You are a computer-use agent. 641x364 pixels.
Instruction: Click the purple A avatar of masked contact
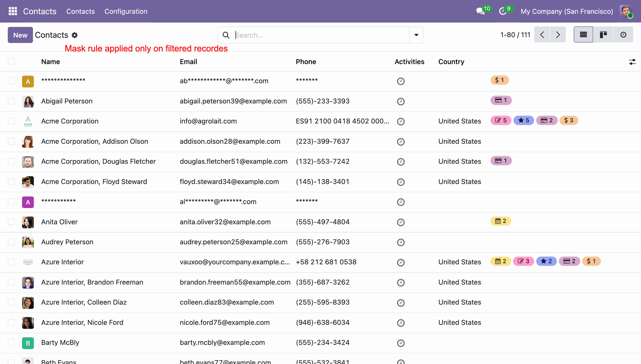(28, 202)
